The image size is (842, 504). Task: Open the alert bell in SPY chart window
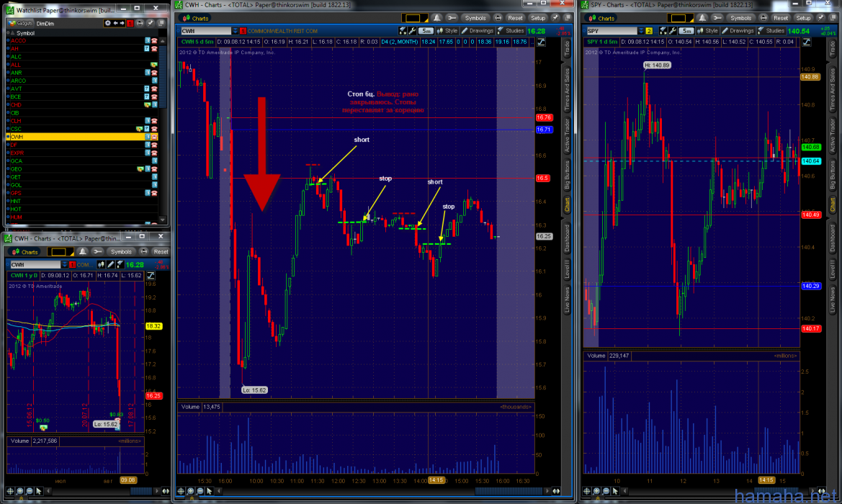coord(702,18)
